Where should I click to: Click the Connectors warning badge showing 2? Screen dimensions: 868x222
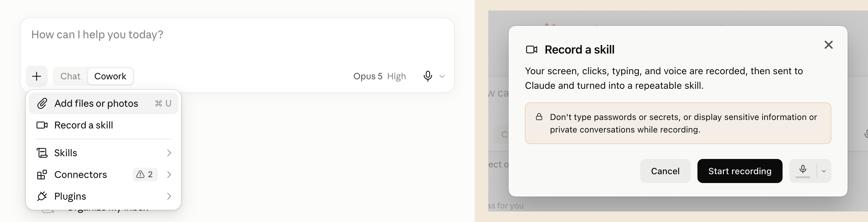(x=145, y=175)
